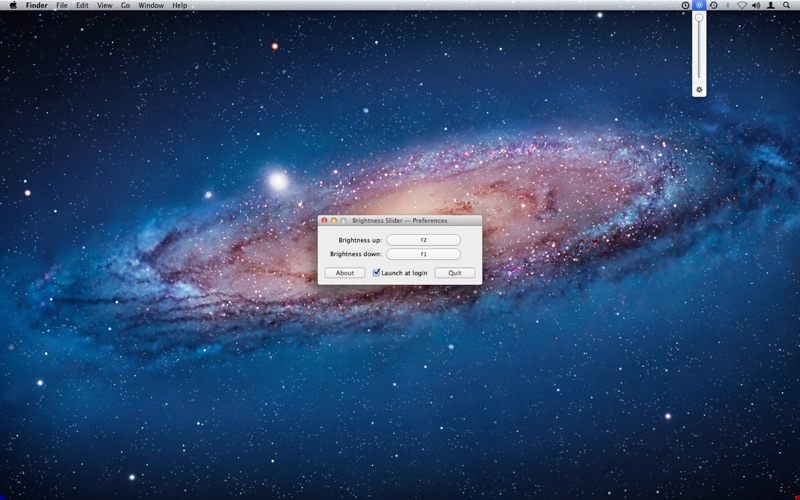
Task: Open the Go menu
Action: [126, 5]
